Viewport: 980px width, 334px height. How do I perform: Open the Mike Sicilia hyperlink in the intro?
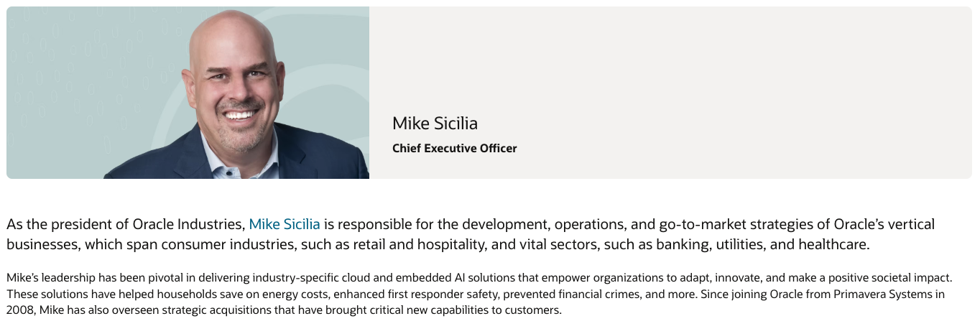[285, 224]
